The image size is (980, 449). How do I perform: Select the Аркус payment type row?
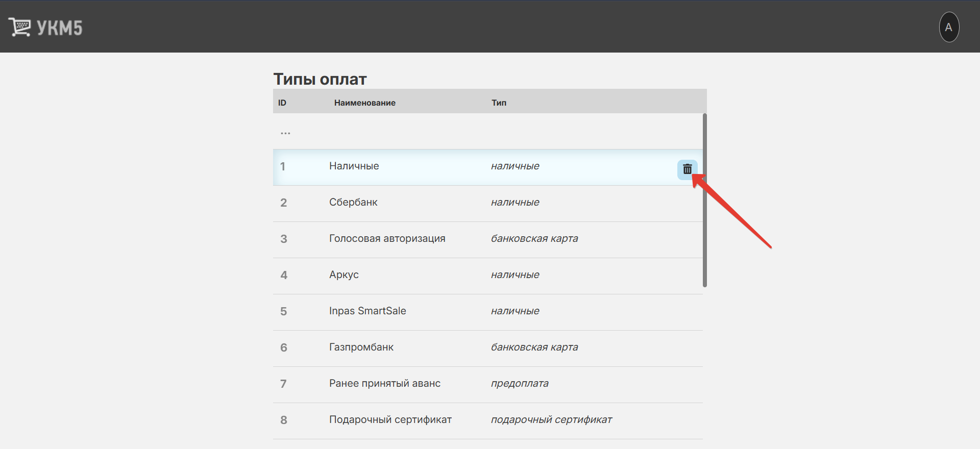(x=344, y=275)
